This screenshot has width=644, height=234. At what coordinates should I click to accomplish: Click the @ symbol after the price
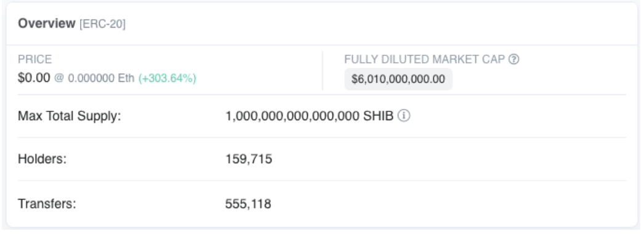pyautogui.click(x=59, y=78)
